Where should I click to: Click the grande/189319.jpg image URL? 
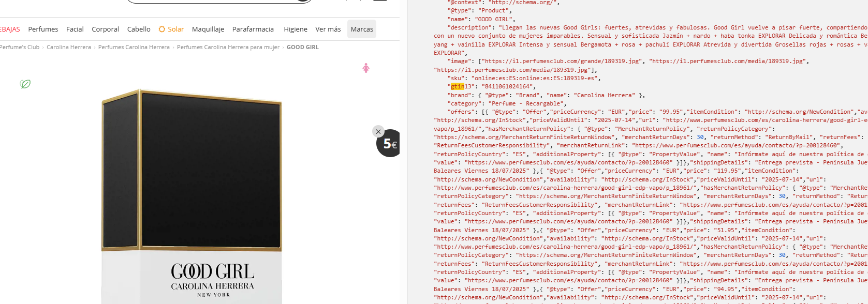(563, 61)
